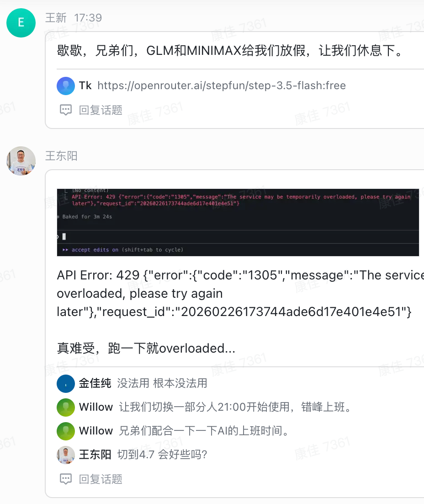Click reply bubble icon under Tk's link
Screen dimensions: 424x504
click(x=66, y=110)
